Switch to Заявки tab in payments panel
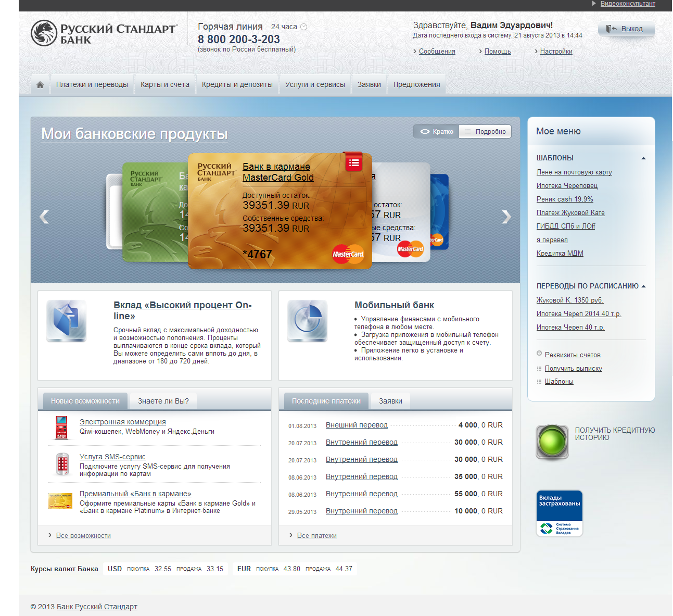 point(390,401)
